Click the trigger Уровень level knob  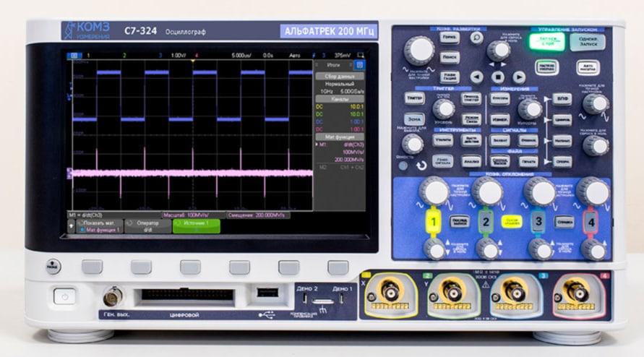point(444,109)
